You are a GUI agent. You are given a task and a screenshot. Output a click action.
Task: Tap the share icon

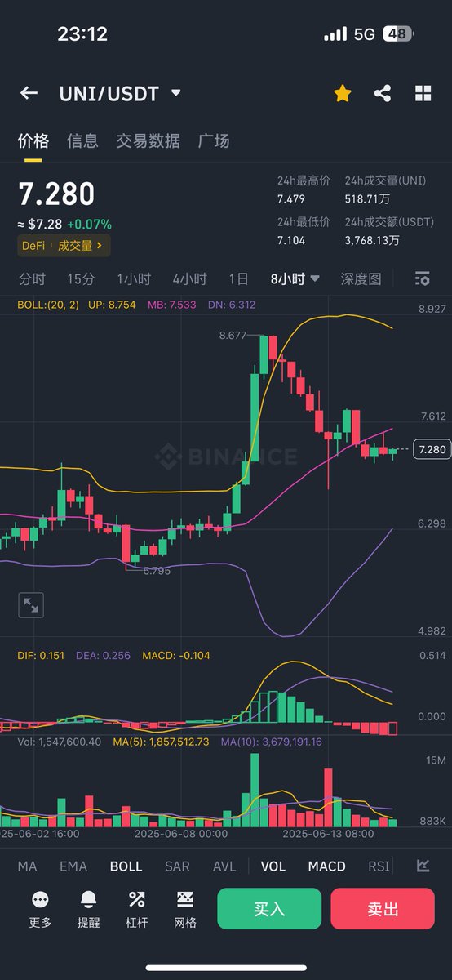[x=383, y=93]
